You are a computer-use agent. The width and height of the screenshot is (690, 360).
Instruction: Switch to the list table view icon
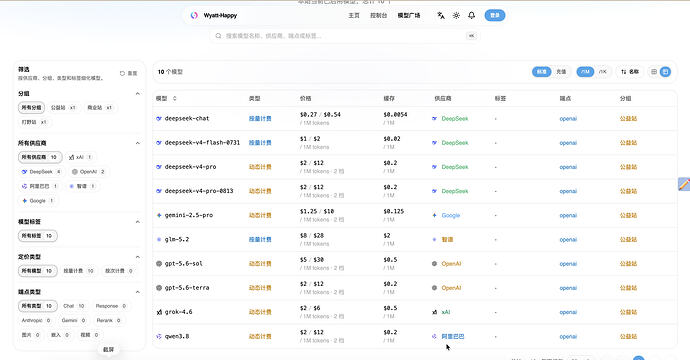tap(654, 72)
